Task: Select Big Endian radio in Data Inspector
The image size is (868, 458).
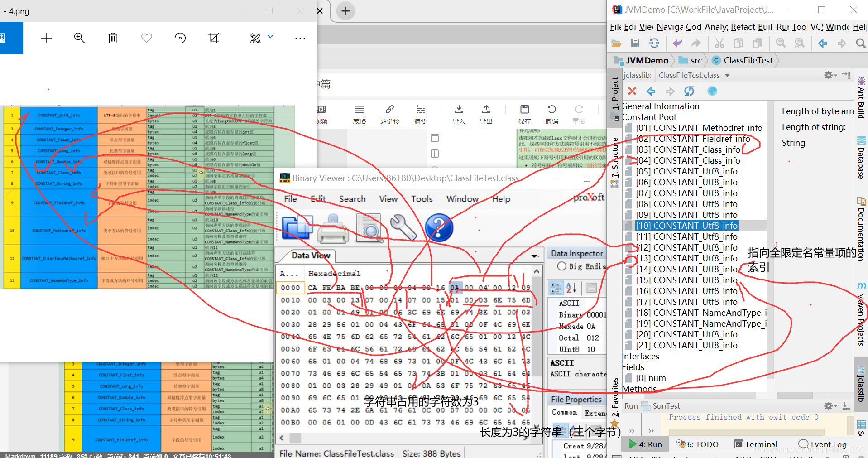Action: (x=562, y=266)
